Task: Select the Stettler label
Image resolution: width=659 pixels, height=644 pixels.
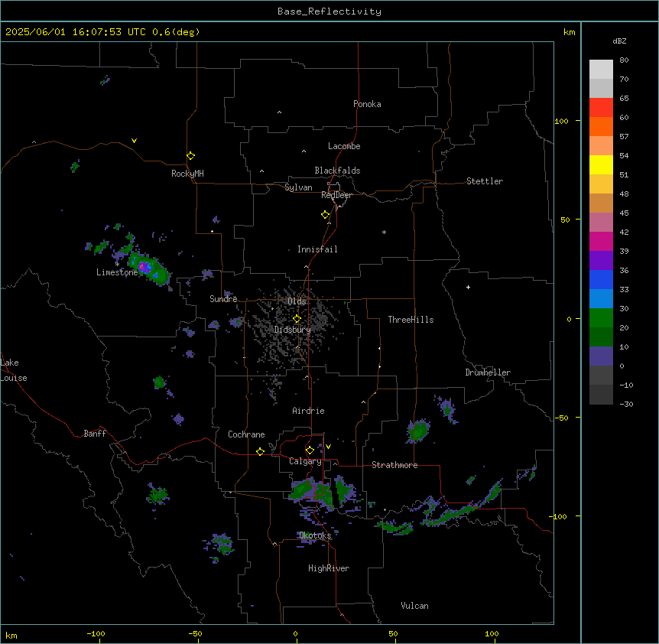Action: (485, 181)
